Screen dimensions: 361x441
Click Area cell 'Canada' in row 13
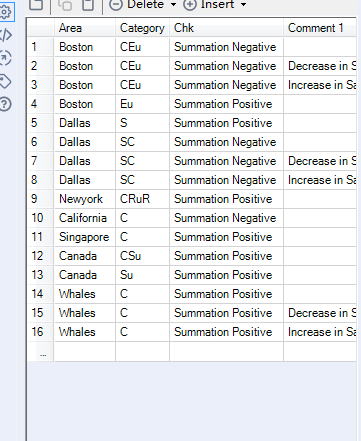[x=85, y=275]
